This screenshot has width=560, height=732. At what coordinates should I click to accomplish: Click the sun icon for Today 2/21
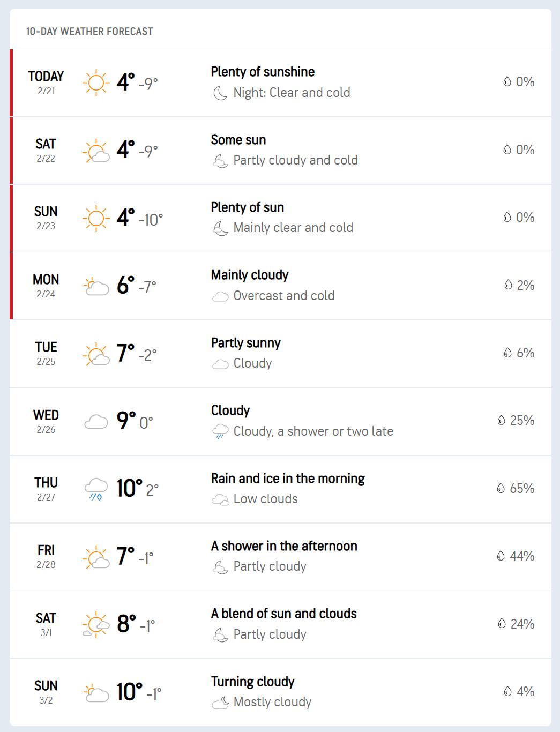[96, 83]
